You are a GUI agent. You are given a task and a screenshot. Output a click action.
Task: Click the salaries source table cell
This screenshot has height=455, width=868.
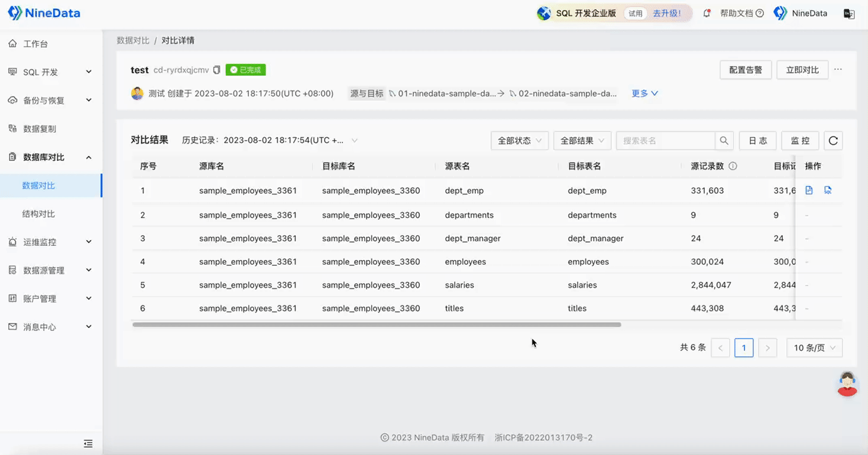459,285
